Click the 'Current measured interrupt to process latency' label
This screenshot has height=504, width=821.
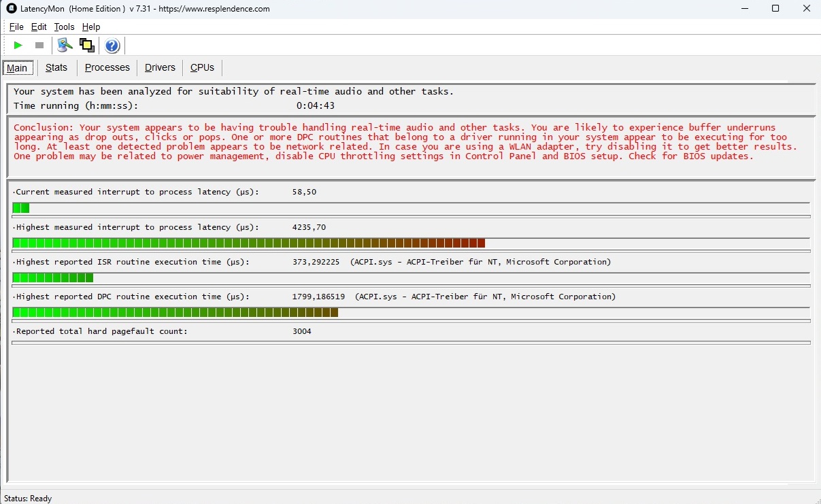pos(136,192)
